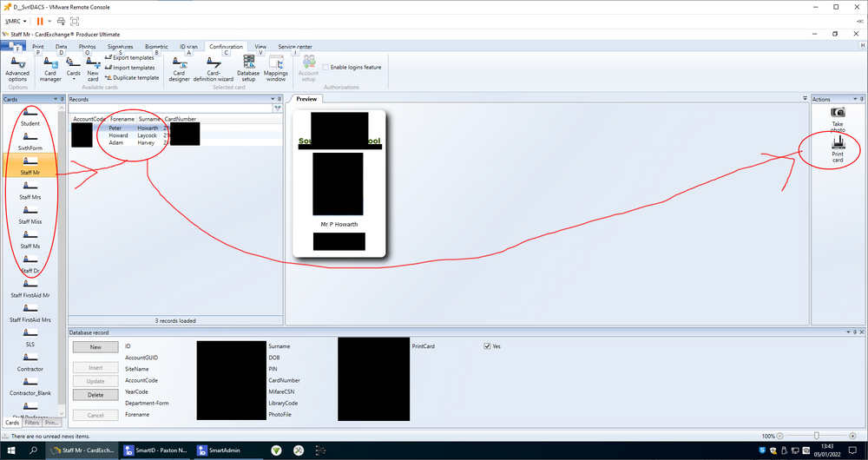The image size is (868, 460).
Task: Open the Card manager
Action: coord(50,69)
